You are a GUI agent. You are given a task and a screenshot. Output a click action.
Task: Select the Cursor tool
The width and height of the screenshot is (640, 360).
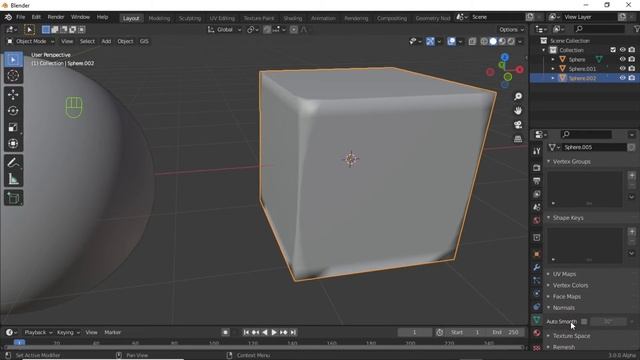(13, 76)
